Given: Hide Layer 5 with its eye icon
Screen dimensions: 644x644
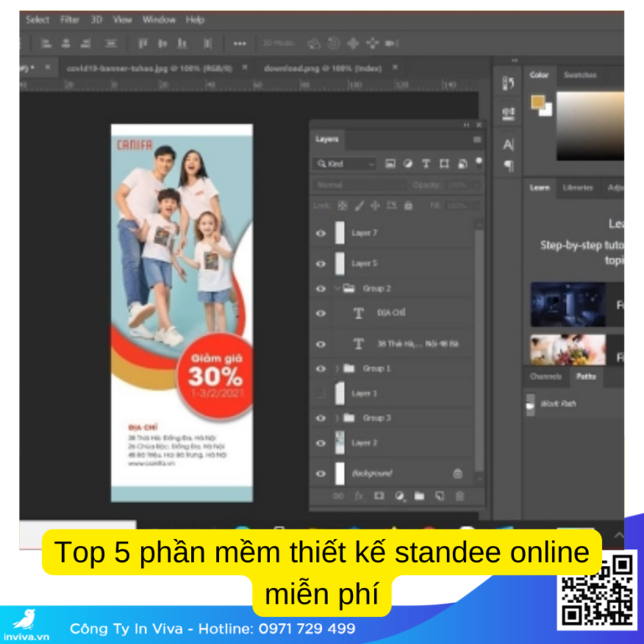Looking at the screenshot, I should [x=321, y=263].
